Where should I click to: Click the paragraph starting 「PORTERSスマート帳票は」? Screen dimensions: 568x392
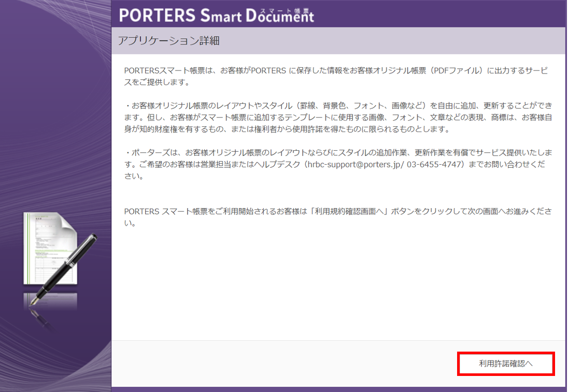(x=336, y=76)
